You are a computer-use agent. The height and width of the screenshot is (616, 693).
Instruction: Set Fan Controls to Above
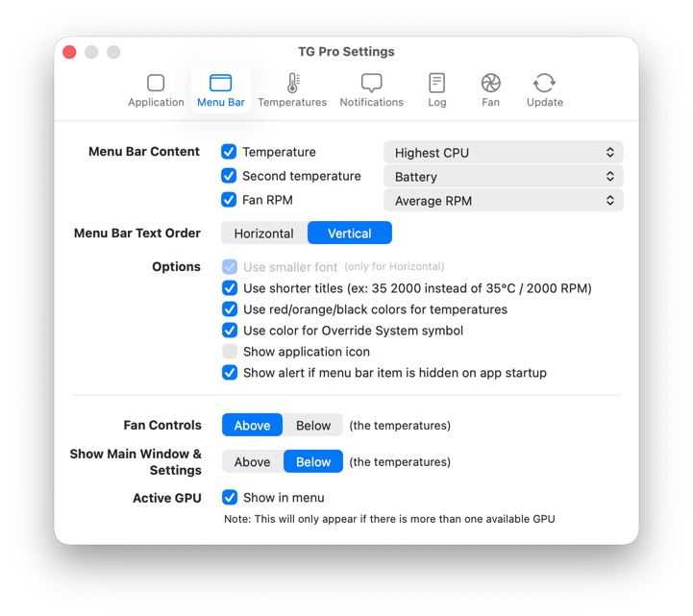252,425
